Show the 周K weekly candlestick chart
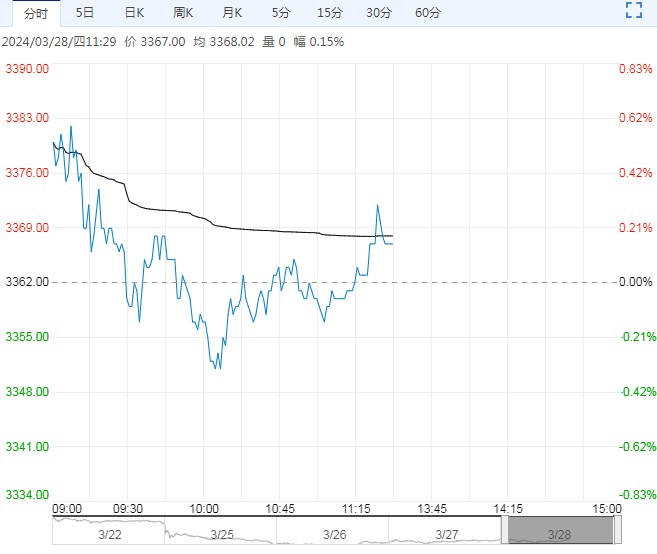This screenshot has height=554, width=657. coord(183,13)
